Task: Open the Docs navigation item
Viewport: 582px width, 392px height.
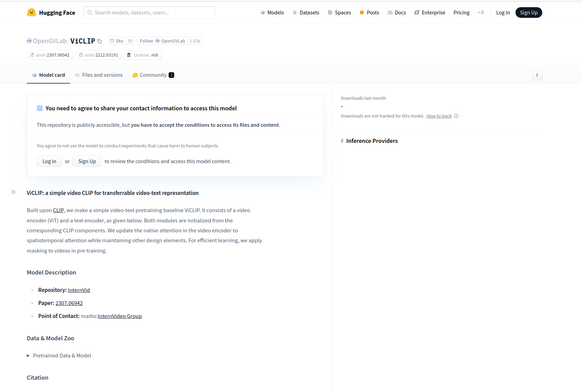Action: pos(397,13)
